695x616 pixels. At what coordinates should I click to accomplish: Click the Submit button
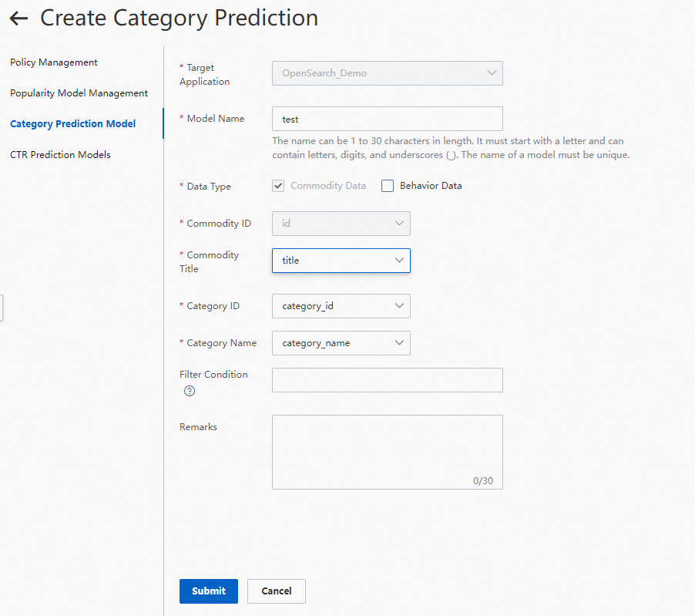[x=209, y=591]
